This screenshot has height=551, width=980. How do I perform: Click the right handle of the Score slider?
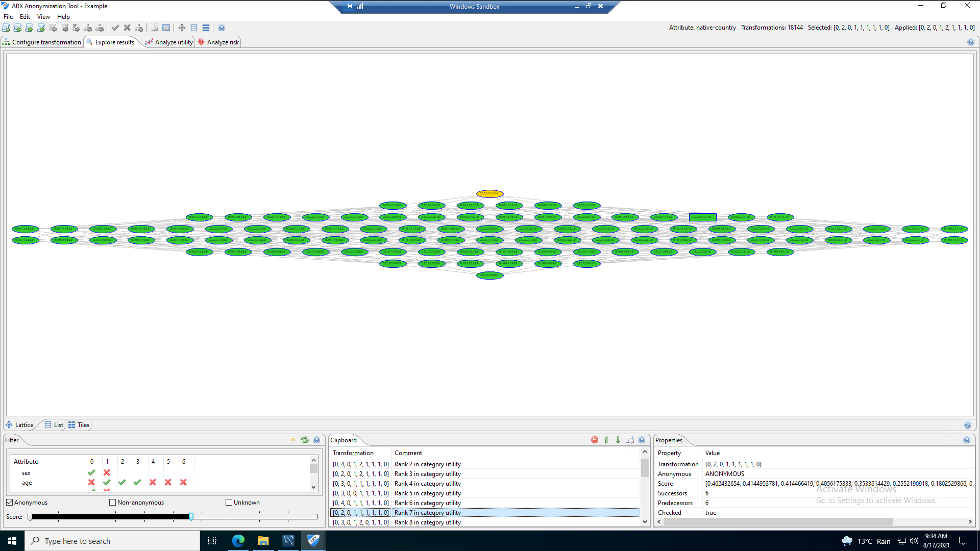pyautogui.click(x=191, y=517)
